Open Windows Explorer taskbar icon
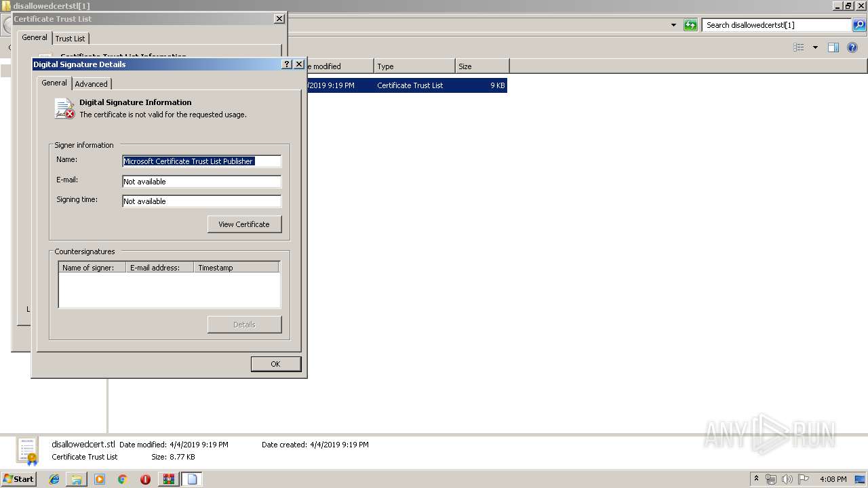Image resolution: width=868 pixels, height=488 pixels. [77, 479]
